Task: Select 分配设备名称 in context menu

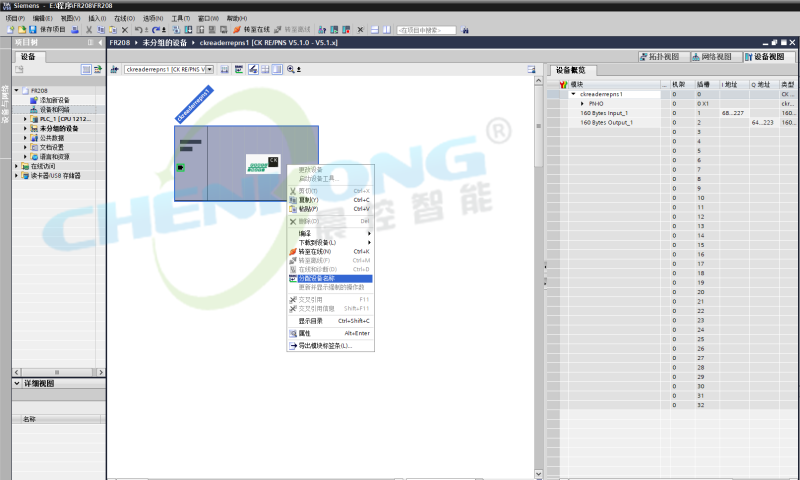Action: [x=318, y=278]
